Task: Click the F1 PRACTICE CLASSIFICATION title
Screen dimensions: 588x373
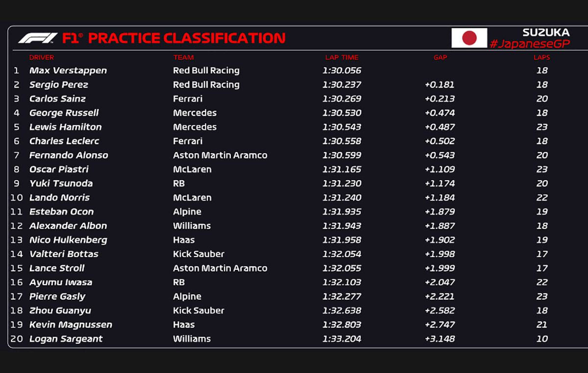Action: pyautogui.click(x=174, y=38)
